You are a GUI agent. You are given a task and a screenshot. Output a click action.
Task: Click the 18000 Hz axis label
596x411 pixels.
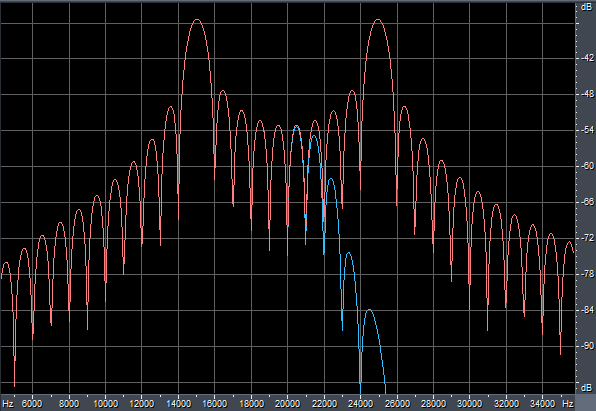click(251, 403)
